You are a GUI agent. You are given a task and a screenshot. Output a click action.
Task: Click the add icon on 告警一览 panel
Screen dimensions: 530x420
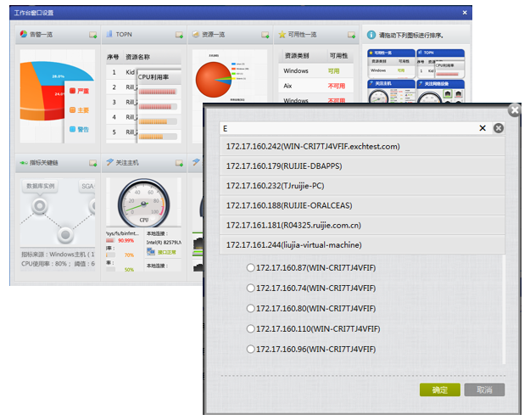(92, 36)
